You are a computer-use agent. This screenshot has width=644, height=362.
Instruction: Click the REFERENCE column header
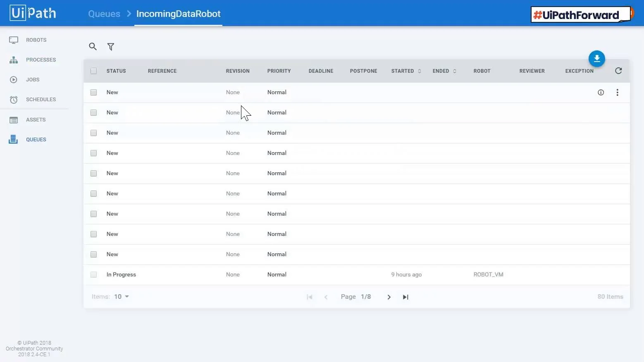click(x=162, y=71)
